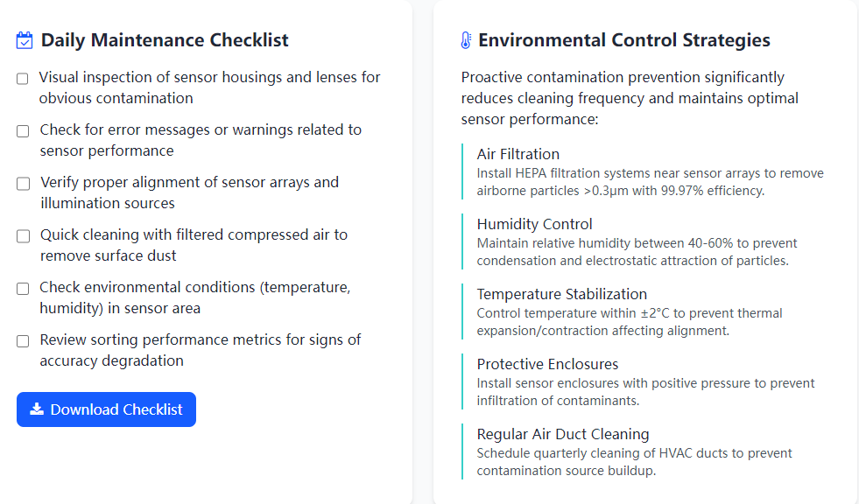859x504 pixels.
Task: Click the Daily Maintenance Checklist heading
Action: click(x=165, y=40)
